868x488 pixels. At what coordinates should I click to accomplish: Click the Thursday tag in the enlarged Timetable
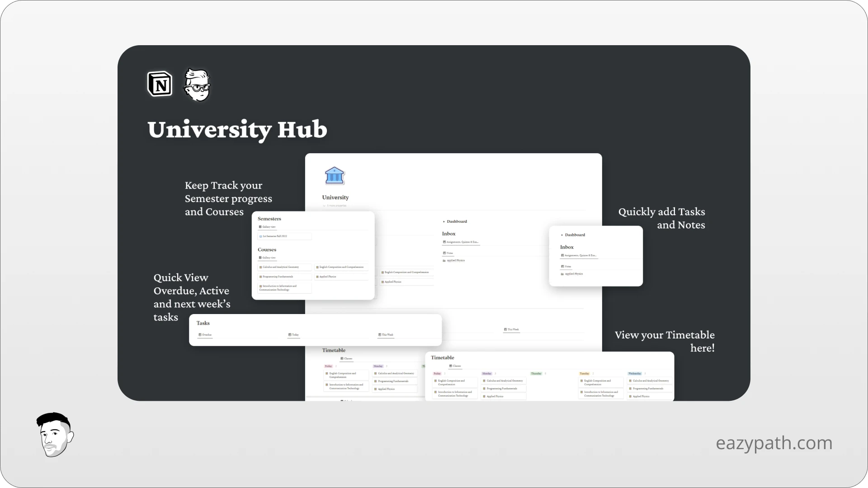click(x=536, y=374)
